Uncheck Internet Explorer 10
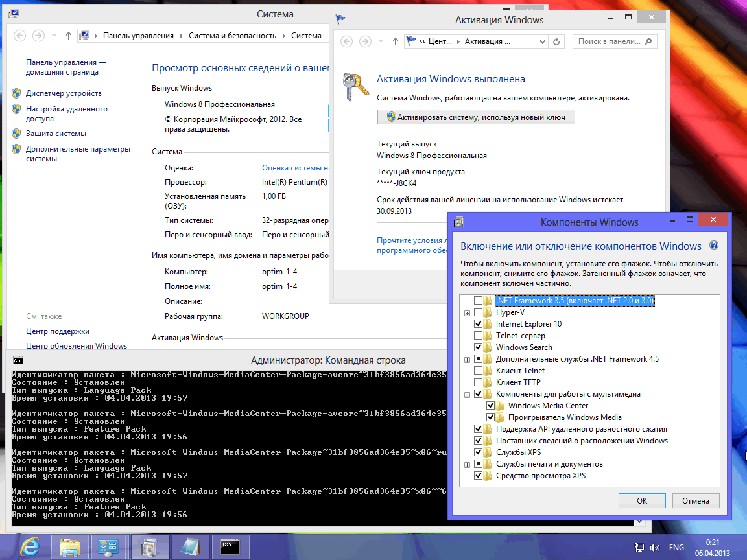Screen dimensions: 747x560 (x=478, y=324)
